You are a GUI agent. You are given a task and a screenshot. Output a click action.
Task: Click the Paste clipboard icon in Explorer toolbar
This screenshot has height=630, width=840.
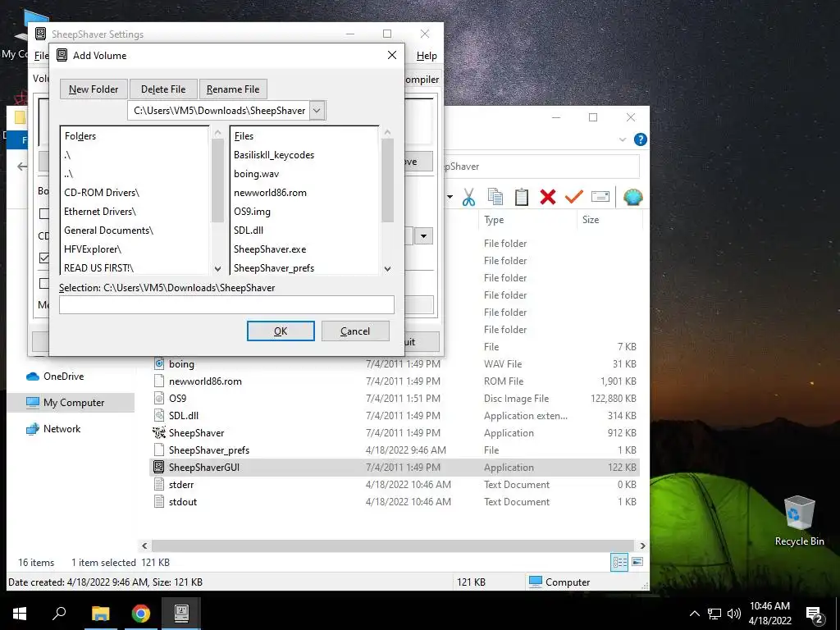[521, 197]
